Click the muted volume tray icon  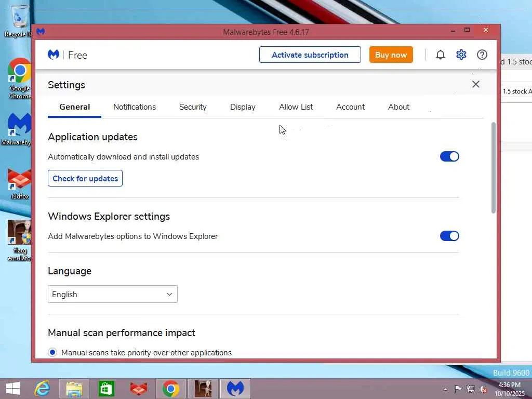[483, 389]
